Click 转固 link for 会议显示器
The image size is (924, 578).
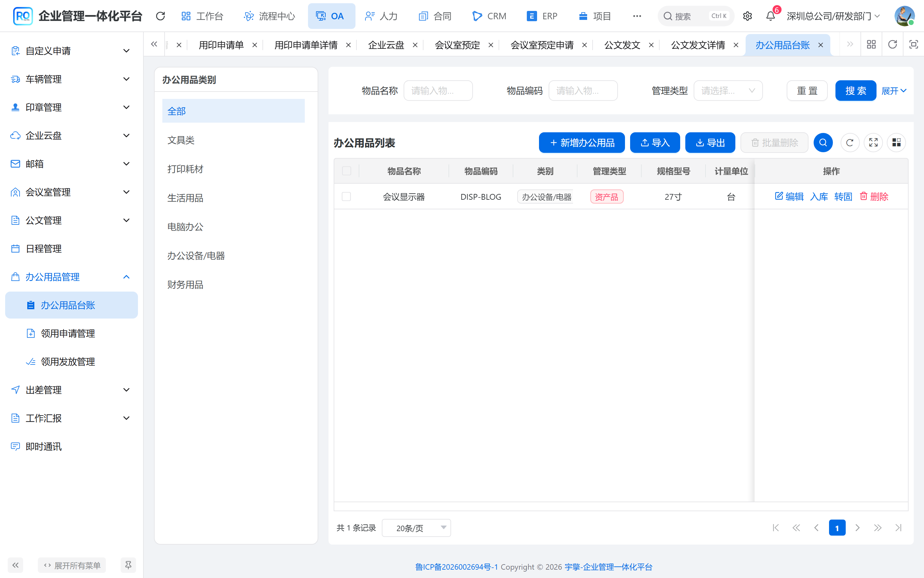pos(843,197)
